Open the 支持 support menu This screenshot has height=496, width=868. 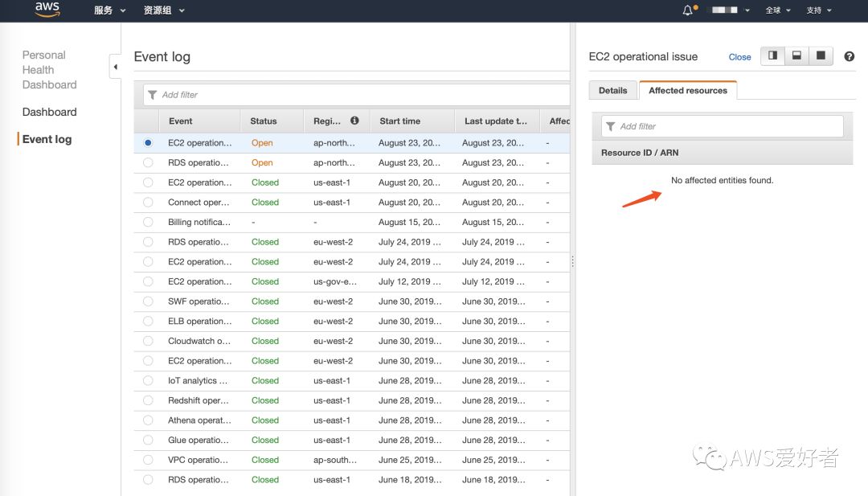819,10
